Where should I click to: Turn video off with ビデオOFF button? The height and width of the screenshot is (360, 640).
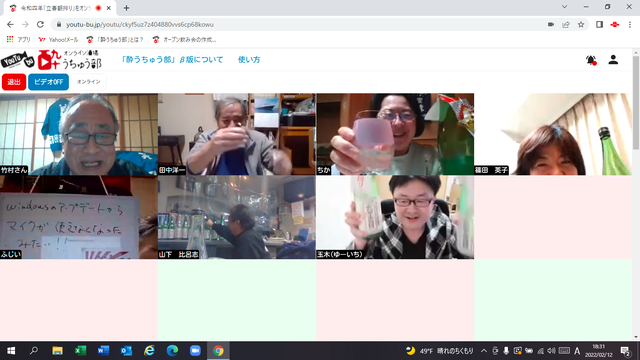(48, 82)
